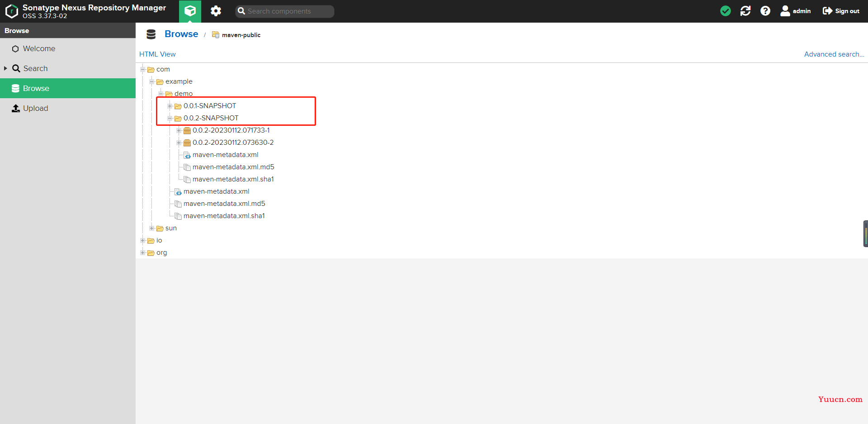The image size is (868, 424).
Task: Open the Welcome sidebar menu item
Action: [68, 48]
